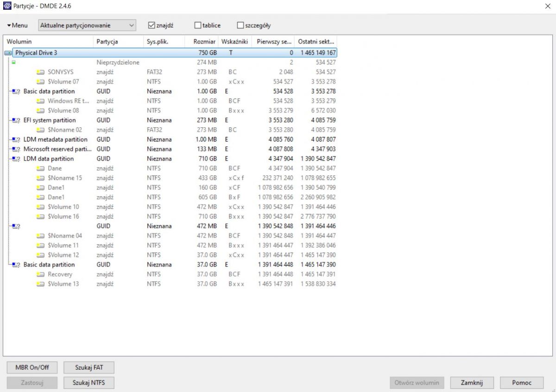
Task: Click the LDM metadata partition icon
Action: click(x=17, y=140)
